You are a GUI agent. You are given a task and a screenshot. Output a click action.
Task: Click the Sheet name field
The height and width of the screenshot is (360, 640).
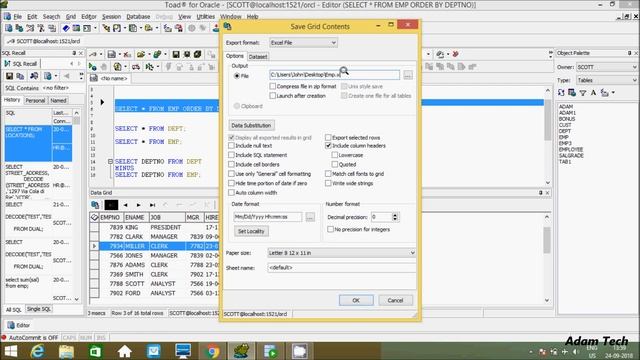tap(341, 268)
